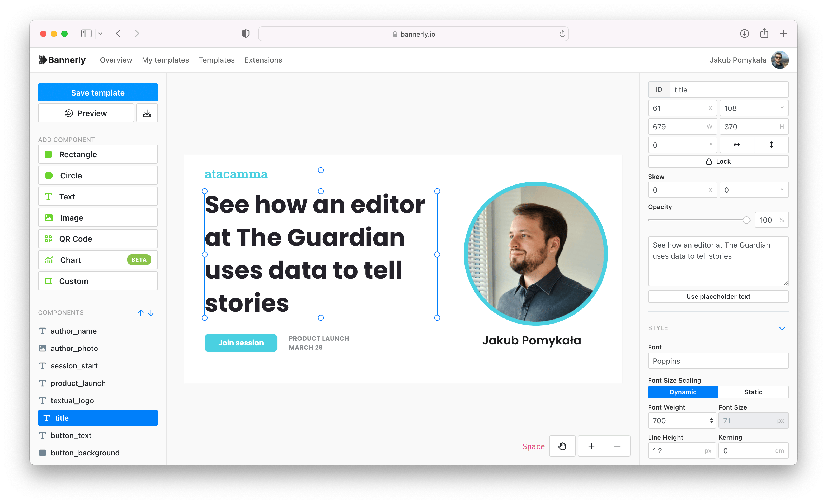
Task: Add a Rectangle component
Action: [x=98, y=154]
